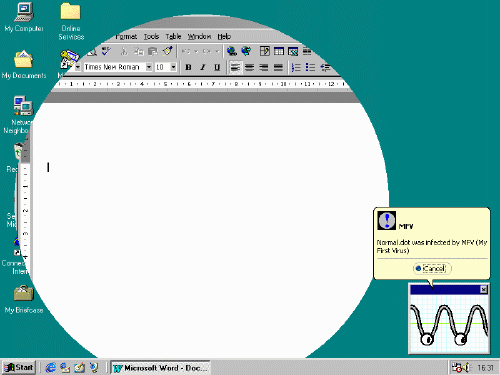The height and width of the screenshot is (375, 500).
Task: Click the Insert Table grid icon
Action: [279, 51]
